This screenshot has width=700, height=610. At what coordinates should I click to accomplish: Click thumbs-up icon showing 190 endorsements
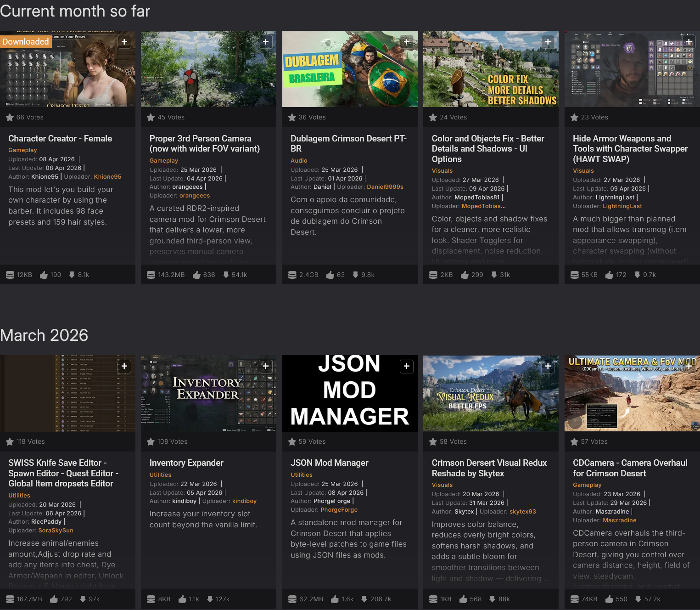coord(44,275)
